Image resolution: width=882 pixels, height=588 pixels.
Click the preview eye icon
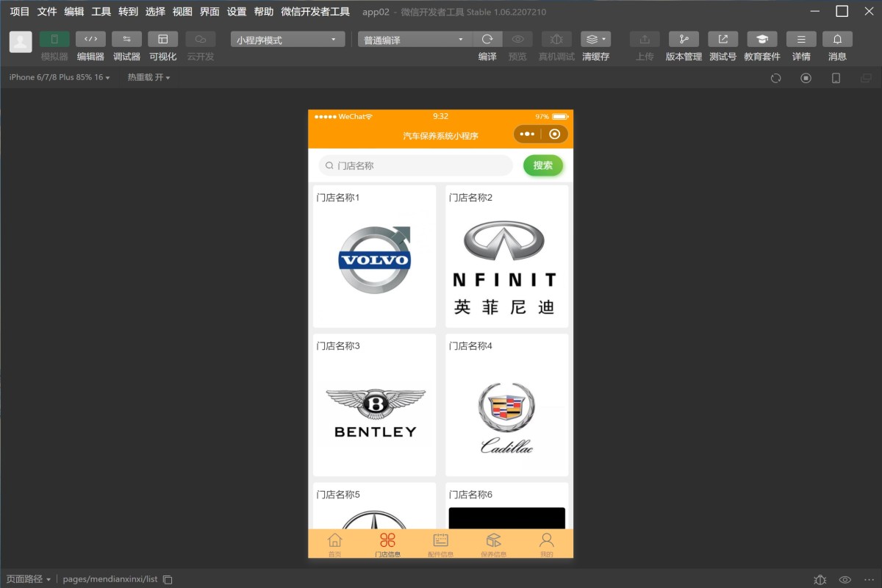click(x=518, y=40)
